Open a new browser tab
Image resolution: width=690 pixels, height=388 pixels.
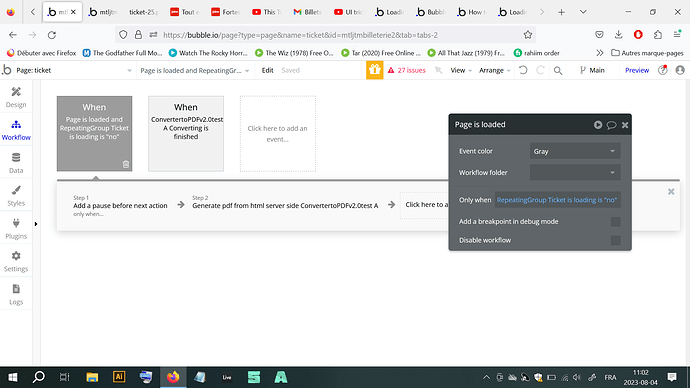click(x=561, y=12)
